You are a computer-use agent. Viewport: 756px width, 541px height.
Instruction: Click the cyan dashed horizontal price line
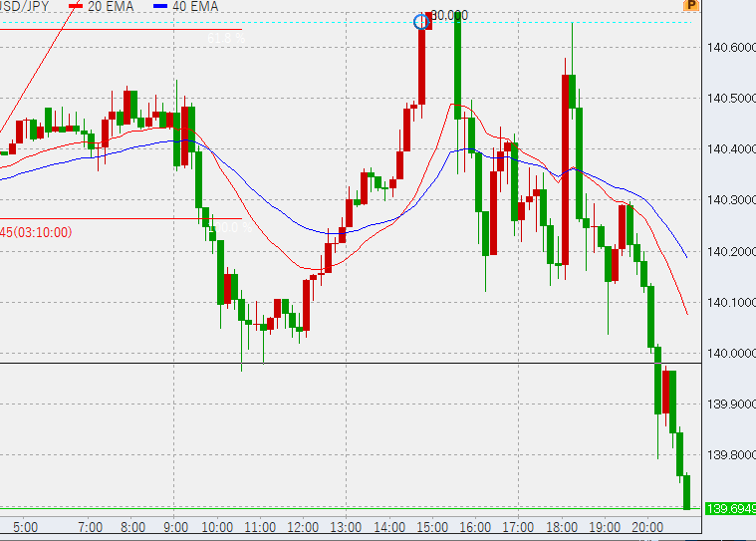346,22
